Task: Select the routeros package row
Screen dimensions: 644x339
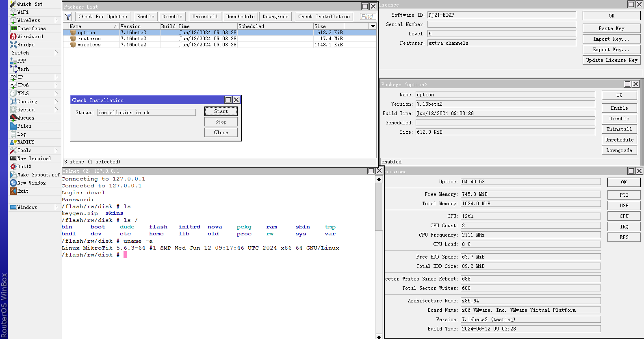Action: [89, 39]
